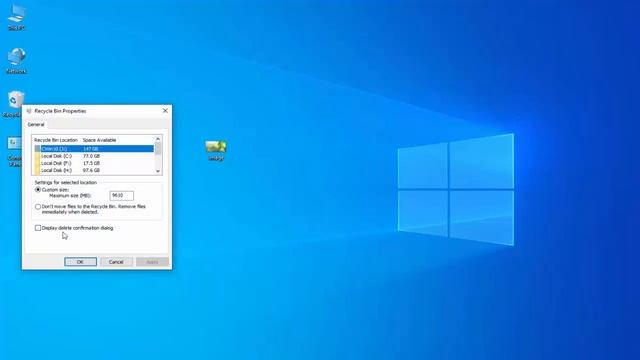
Task: Select Local Disk (C:) row
Action: (x=94, y=156)
